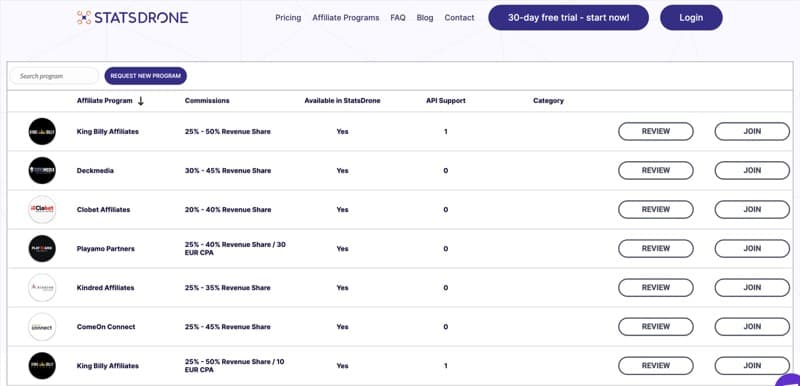
Task: Click the Commissions column header
Action: tap(207, 101)
